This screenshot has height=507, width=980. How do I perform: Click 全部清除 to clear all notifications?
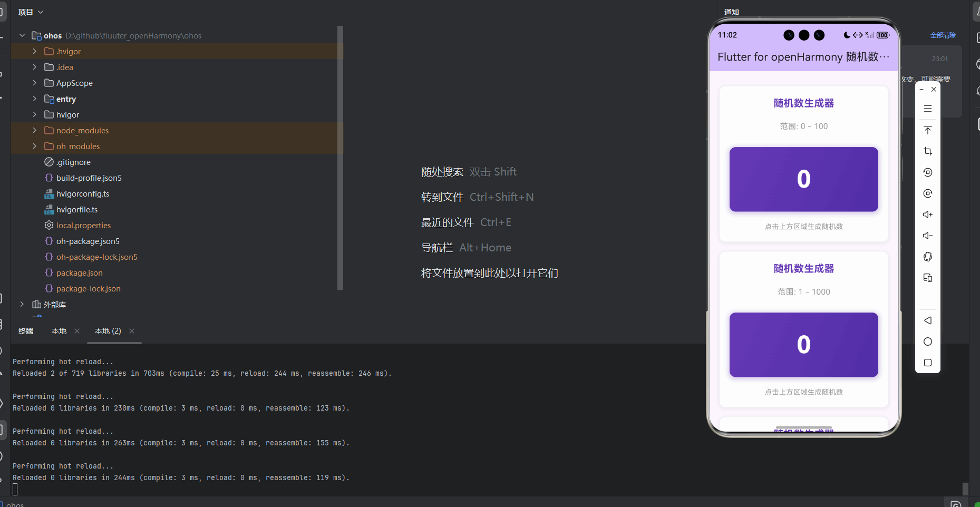click(x=943, y=35)
